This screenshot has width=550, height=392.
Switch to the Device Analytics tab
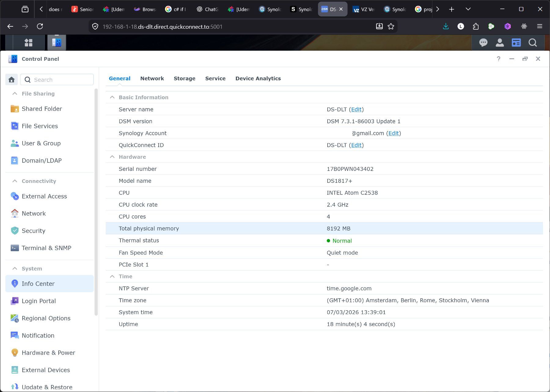coord(258,78)
